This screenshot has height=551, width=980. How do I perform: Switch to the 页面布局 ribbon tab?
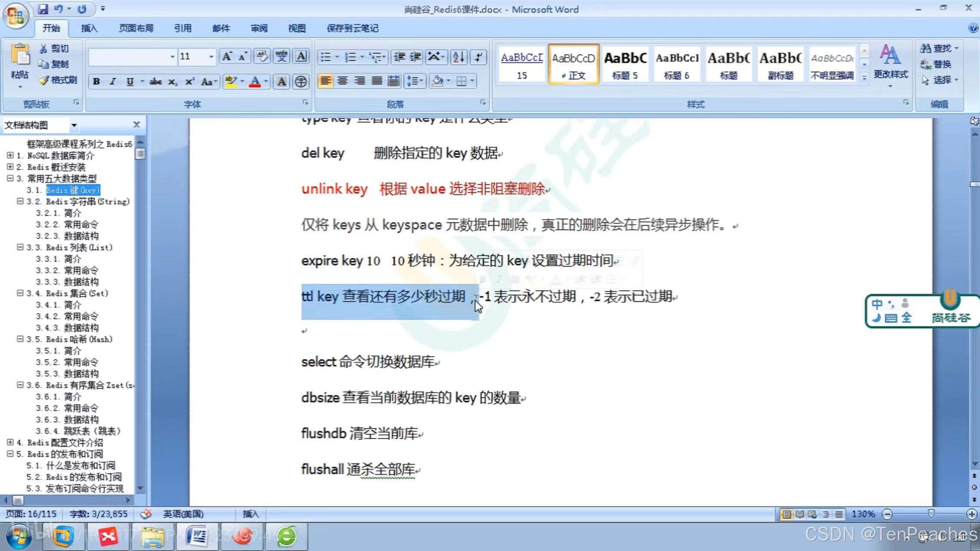pos(136,28)
